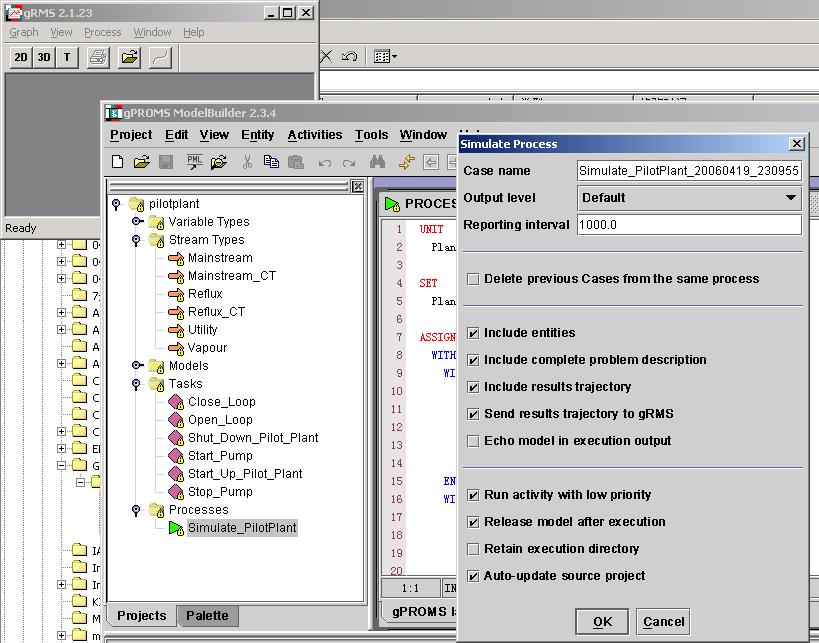Screen dimensions: 819x643
Task: Click the open folder icon in gRMS toolbar
Action: coord(129,57)
